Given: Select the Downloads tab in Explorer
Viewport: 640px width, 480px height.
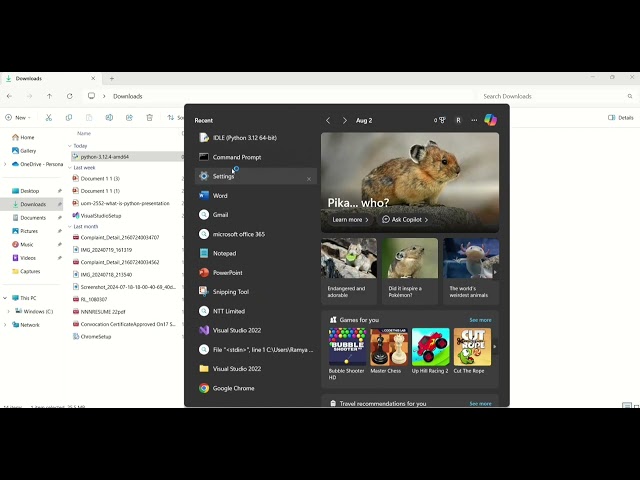Looking at the screenshot, I should [x=49, y=78].
